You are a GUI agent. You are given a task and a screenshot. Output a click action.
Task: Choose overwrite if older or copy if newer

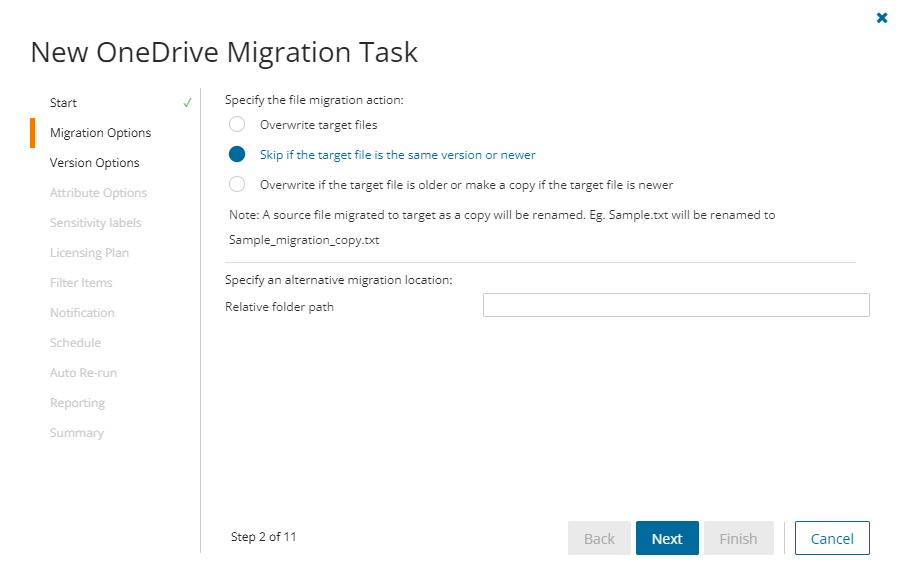pos(237,185)
